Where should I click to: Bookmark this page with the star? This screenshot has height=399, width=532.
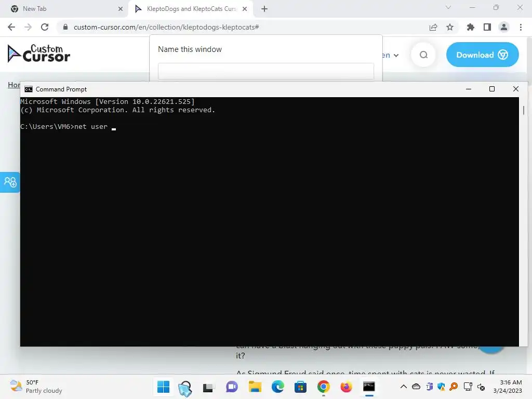tap(450, 27)
